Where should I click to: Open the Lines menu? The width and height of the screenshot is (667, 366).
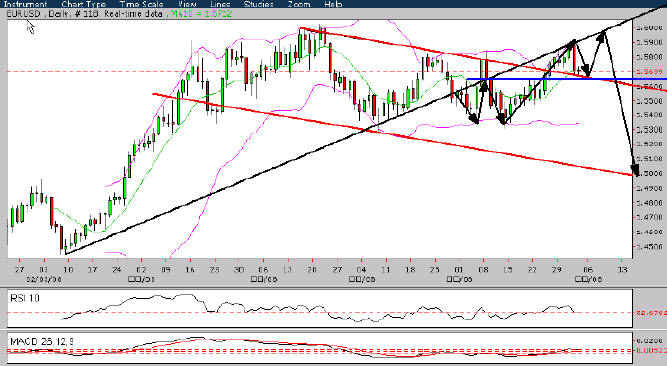click(x=220, y=4)
